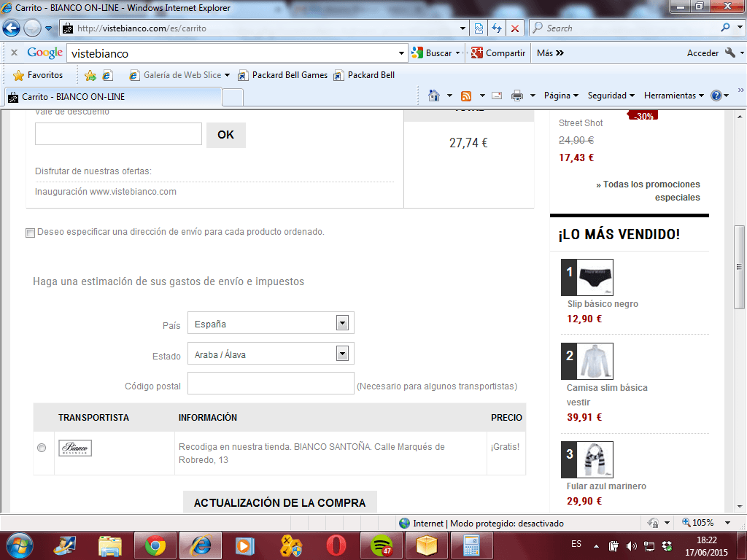This screenshot has height=560, width=747.
Task: Open Home page icon in command bar
Action: 433,96
